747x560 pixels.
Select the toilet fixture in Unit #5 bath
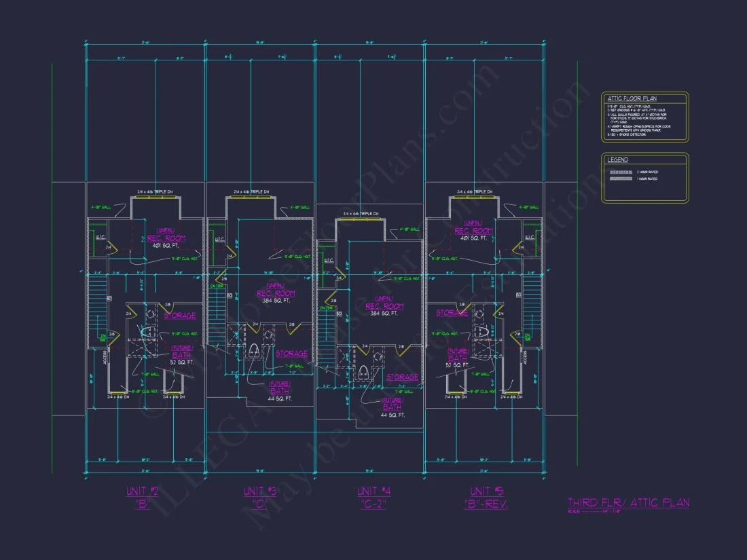pos(481,332)
